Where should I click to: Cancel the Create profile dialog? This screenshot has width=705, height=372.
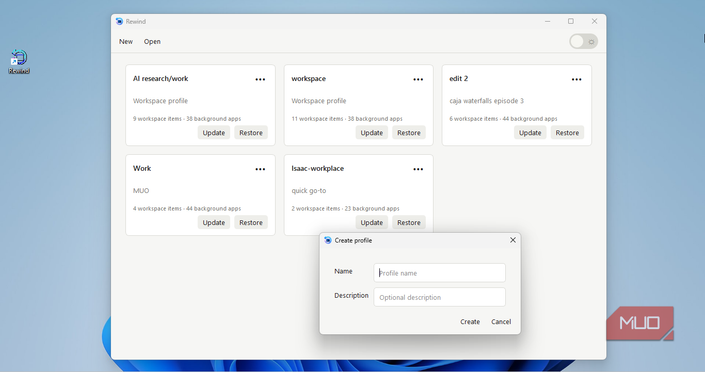[501, 322]
